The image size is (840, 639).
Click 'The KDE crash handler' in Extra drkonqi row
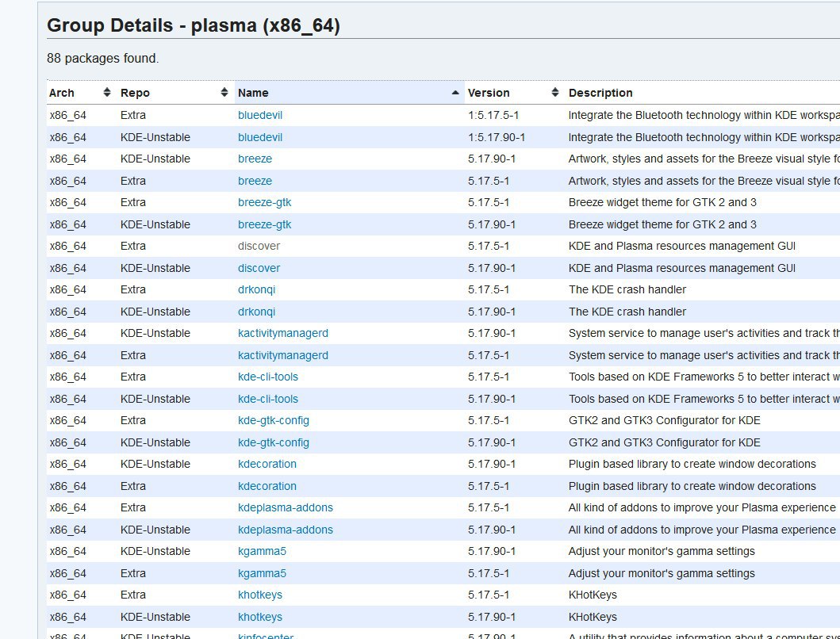point(627,290)
